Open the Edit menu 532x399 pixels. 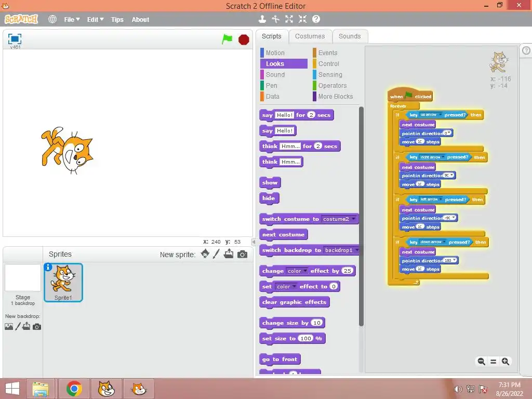(95, 20)
